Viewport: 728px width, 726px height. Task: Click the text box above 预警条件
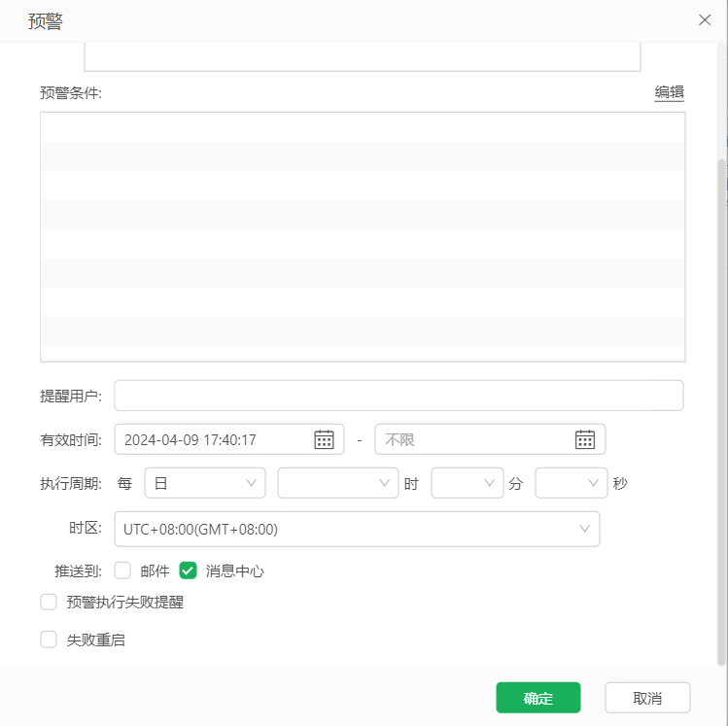click(x=363, y=56)
